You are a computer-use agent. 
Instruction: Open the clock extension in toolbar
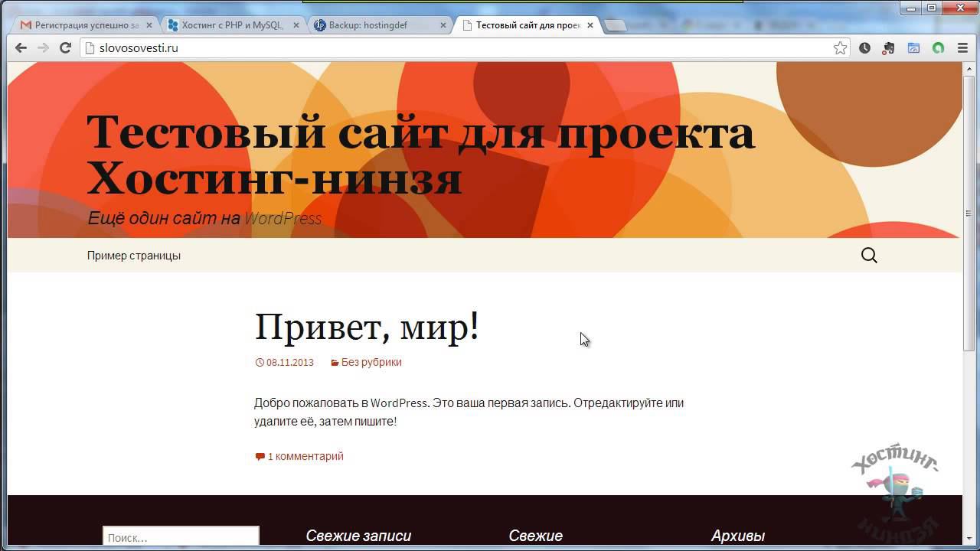pyautogui.click(x=864, y=48)
